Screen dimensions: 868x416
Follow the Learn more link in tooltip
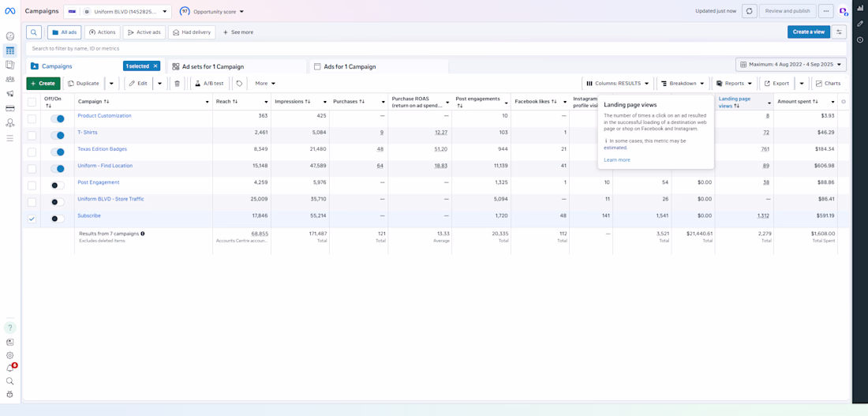[x=616, y=160]
